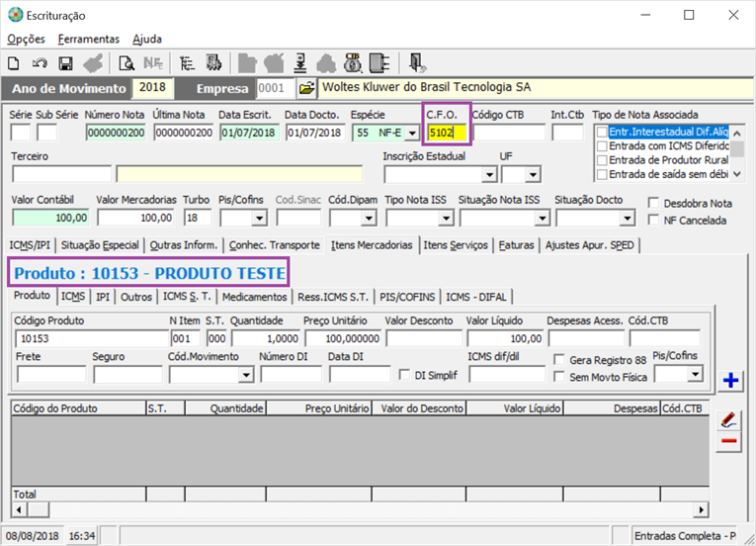The image size is (756, 546).
Task: Click the undo arrow toolbar icon
Action: pyautogui.click(x=41, y=63)
